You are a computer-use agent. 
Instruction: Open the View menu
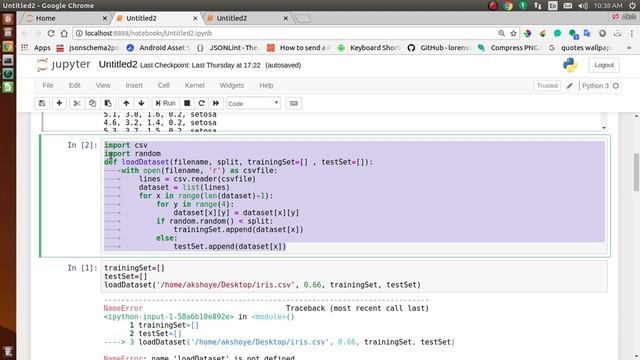(103, 85)
